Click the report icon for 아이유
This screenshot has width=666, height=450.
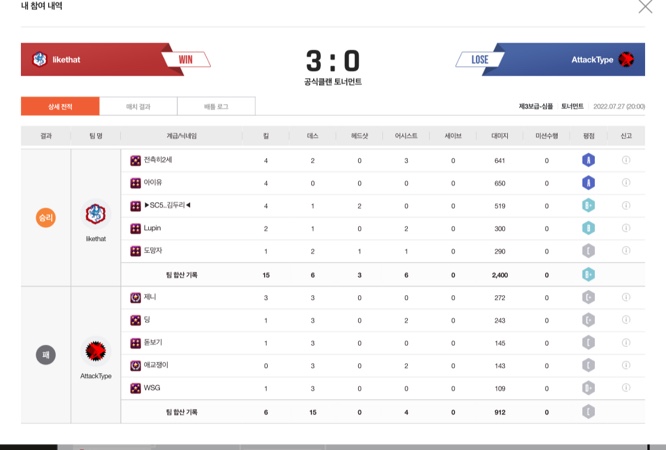pos(626,183)
